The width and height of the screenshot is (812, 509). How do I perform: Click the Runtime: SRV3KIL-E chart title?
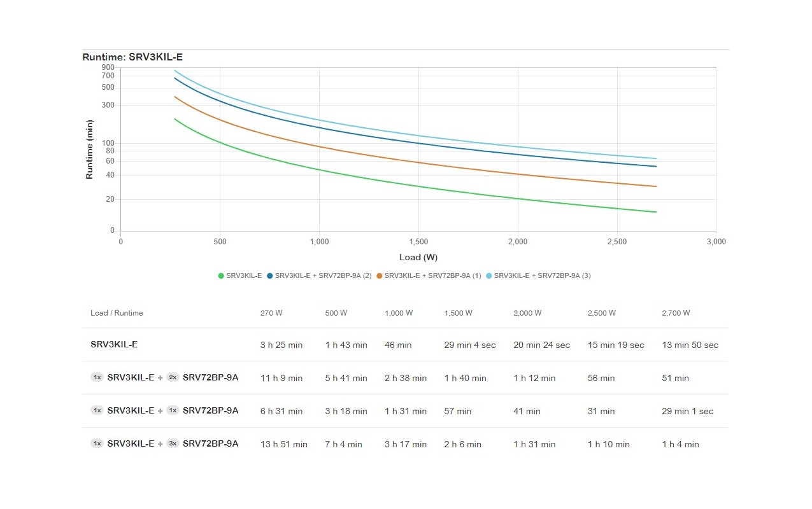(x=132, y=57)
